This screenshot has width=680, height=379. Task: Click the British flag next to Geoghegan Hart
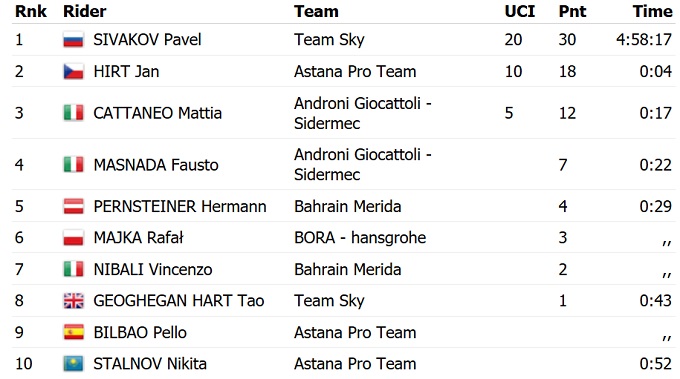point(73,301)
